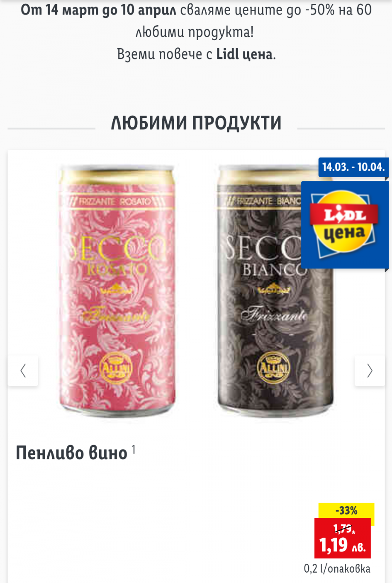Image resolution: width=392 pixels, height=583 pixels.
Task: Tap the Lidl цена logo badge
Action: (345, 224)
